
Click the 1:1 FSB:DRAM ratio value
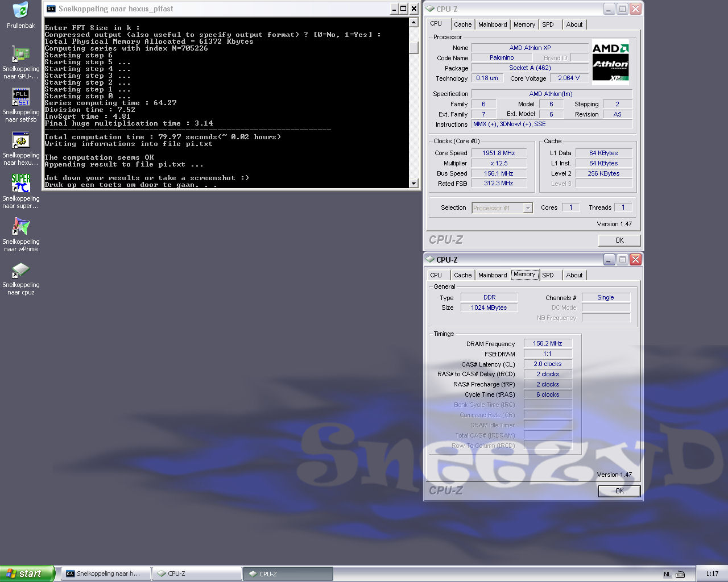(x=548, y=354)
